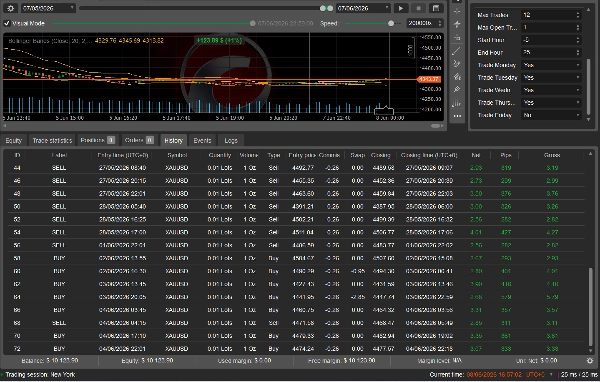Select trade row with ID 72
Screen dimensions: 600x382
pos(296,349)
